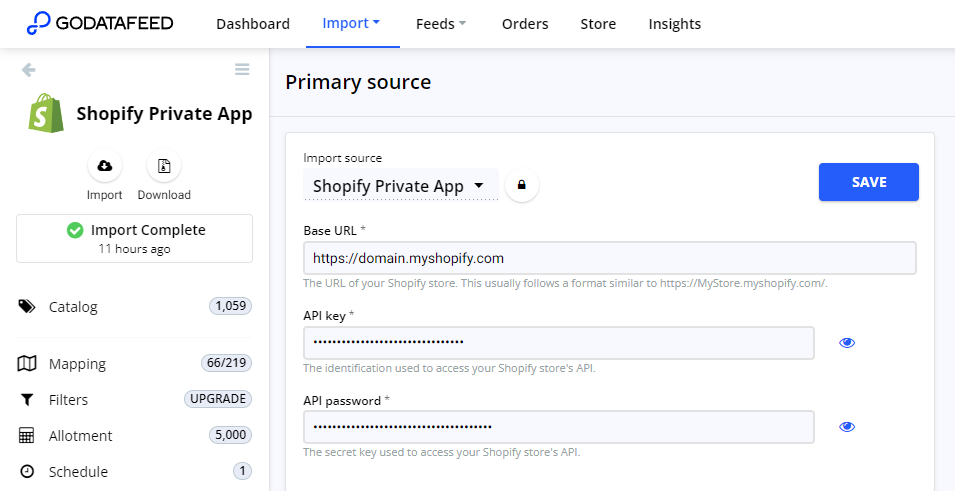The image size is (955, 491).
Task: Click the Primary source heading
Action: click(358, 82)
